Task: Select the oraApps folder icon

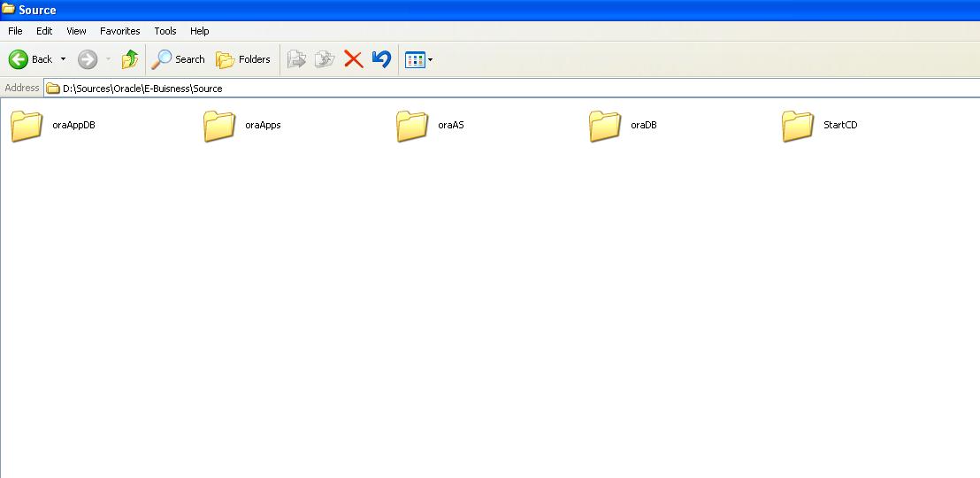Action: 219,126
